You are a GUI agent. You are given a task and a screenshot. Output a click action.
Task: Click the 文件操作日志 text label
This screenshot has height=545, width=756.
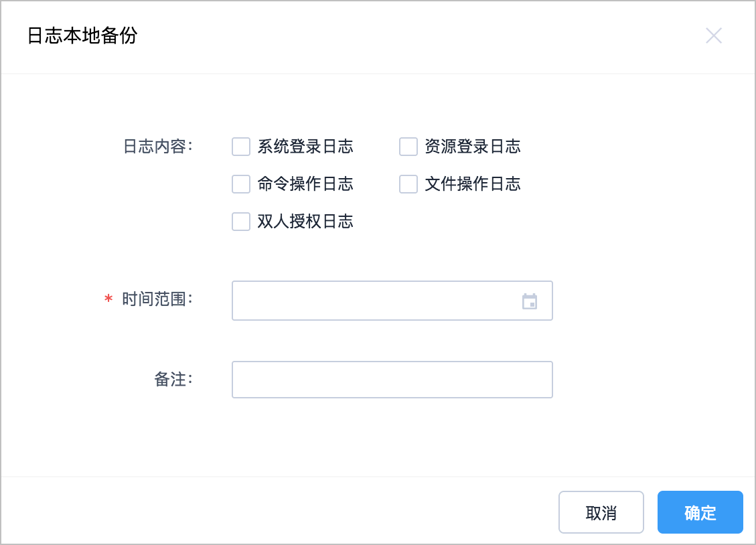pyautogui.click(x=473, y=184)
